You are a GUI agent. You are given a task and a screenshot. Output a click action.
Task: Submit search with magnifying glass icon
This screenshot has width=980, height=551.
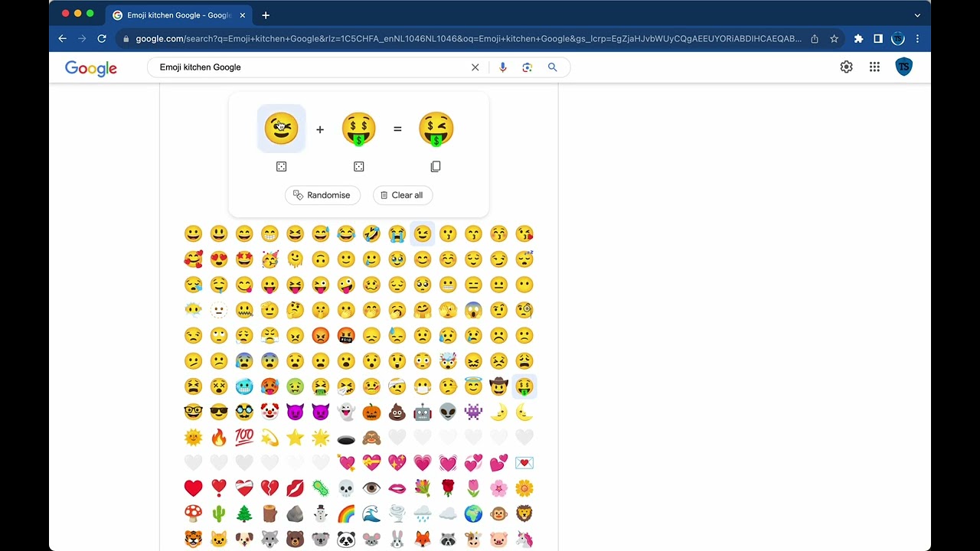[552, 67]
